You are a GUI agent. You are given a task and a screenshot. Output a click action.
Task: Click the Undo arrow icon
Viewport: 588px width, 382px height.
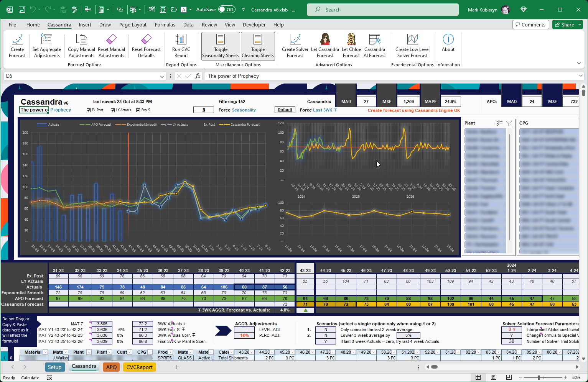(33, 10)
